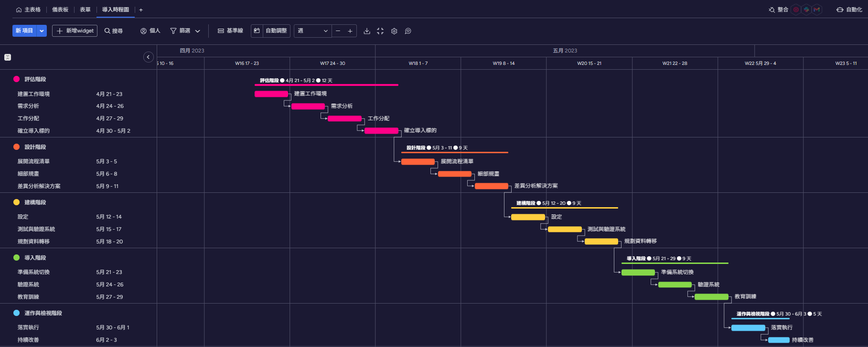
Task: Click the 設計階段 summary line in the Gantt chart
Action: (x=455, y=152)
